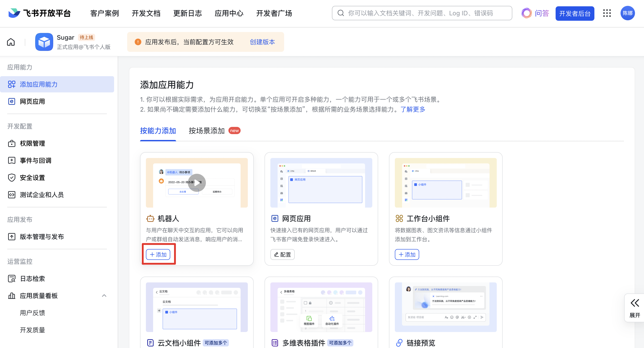Screen dimensions: 644x348
Task: Open 用户反馈 sub-item
Action: (x=32, y=313)
